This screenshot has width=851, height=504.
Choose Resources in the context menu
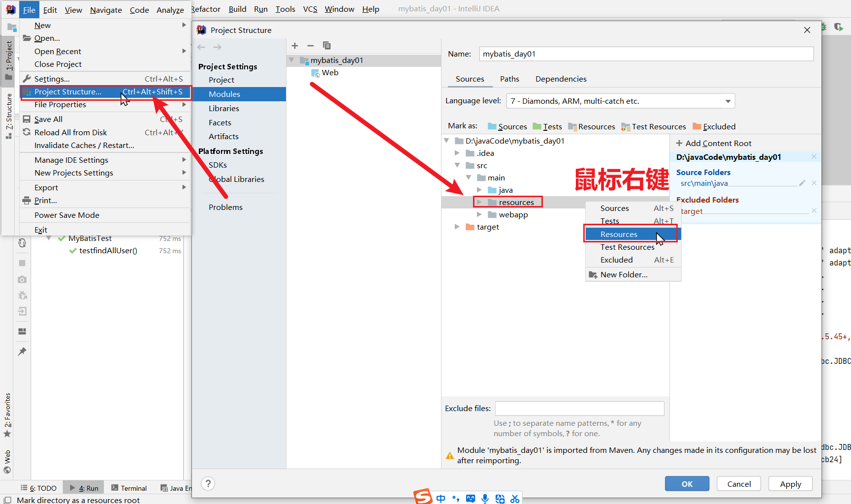633,234
